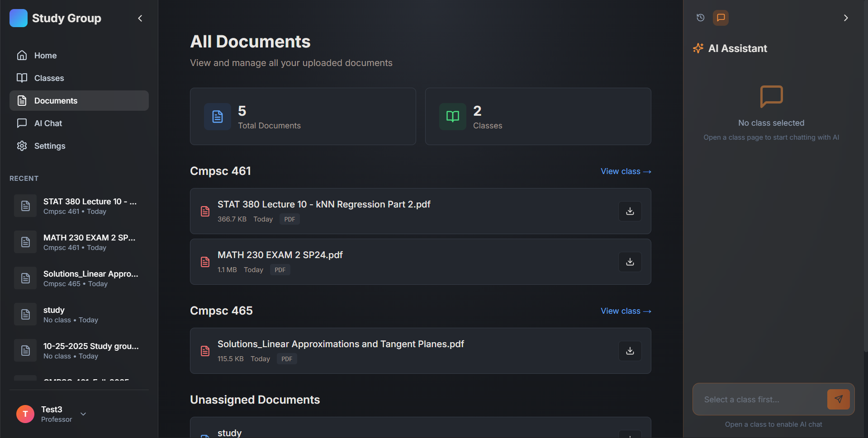868x438 pixels.
Task: Click the PDF tag on Solutions_Linear row
Action: coord(287,359)
